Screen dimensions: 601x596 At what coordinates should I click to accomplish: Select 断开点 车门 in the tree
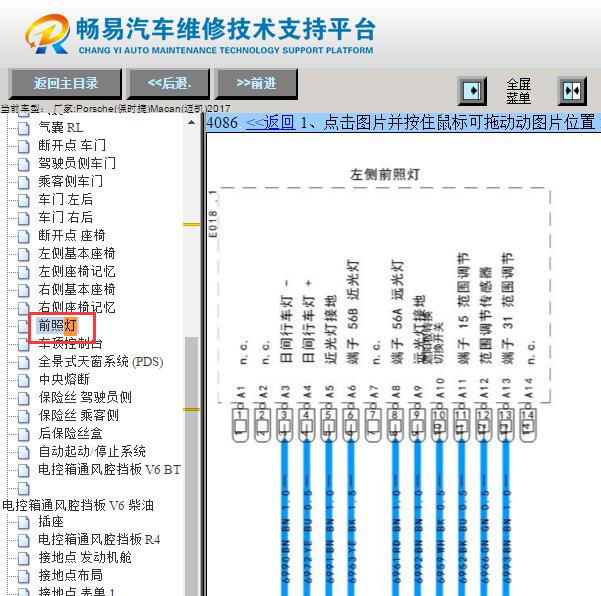point(72,145)
